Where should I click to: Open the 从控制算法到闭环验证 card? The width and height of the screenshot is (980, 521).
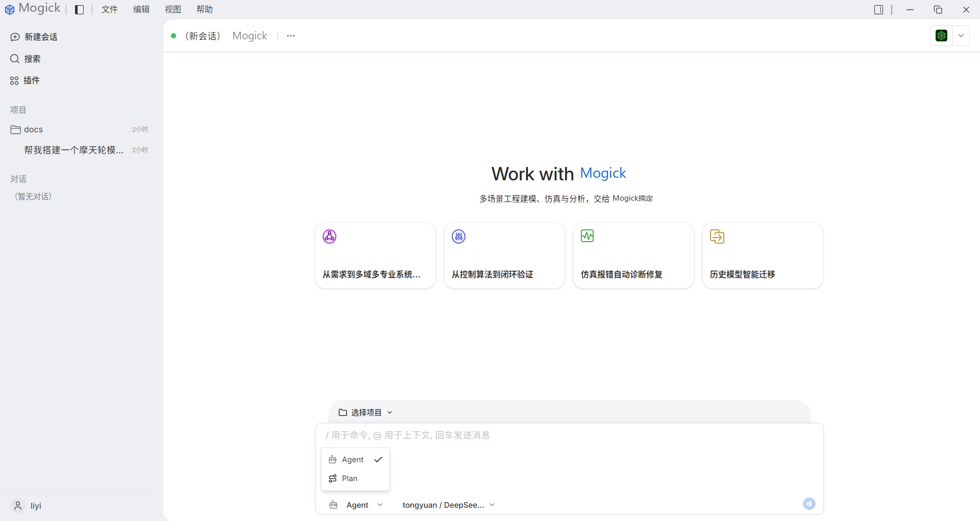click(x=504, y=255)
